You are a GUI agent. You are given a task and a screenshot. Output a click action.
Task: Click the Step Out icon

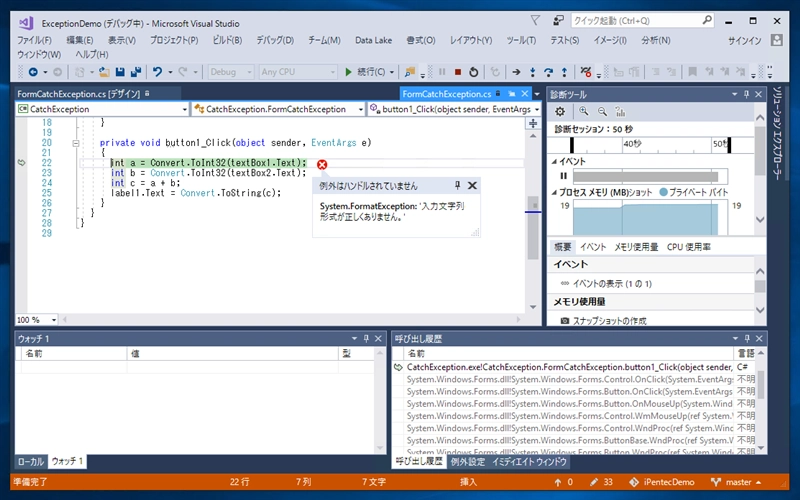[x=564, y=72]
